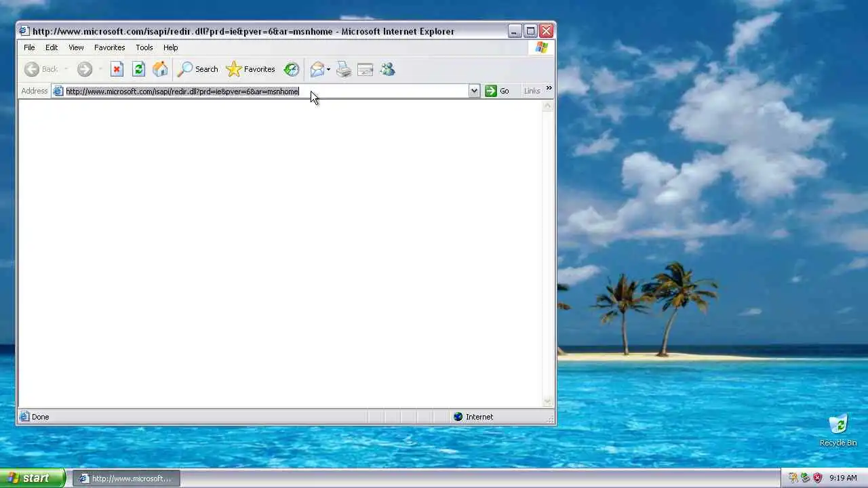Screen dimensions: 868x488
Task: Open the Tools menu
Action: (144, 47)
